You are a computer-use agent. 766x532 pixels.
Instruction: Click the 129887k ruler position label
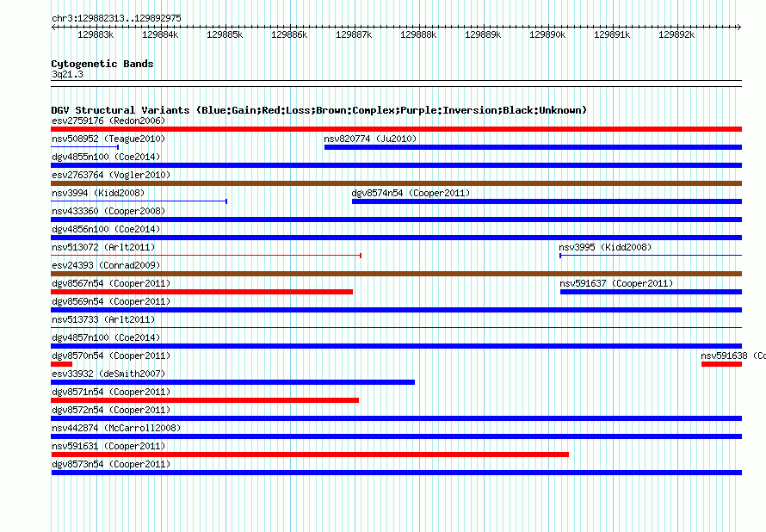click(354, 34)
